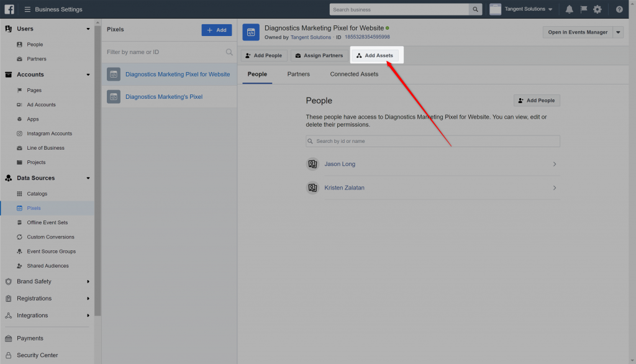Click the pixel icon beside Diagnostics Marketing Pixel for Website in list
Screen dimensions: 636x364
pos(114,75)
